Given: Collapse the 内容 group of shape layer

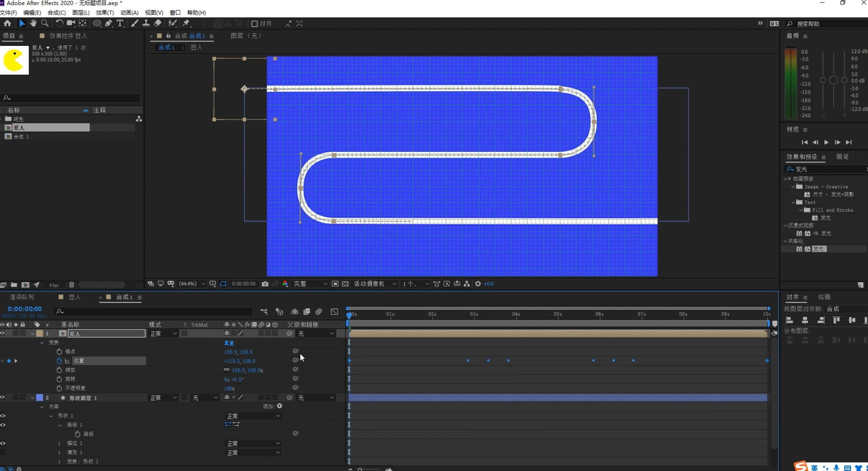Looking at the screenshot, I should point(42,406).
